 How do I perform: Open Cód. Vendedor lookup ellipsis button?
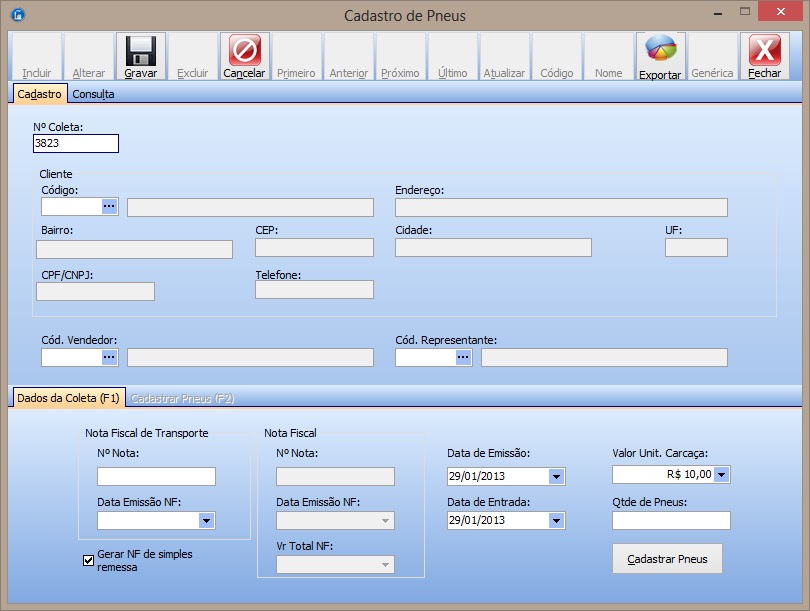[110, 356]
